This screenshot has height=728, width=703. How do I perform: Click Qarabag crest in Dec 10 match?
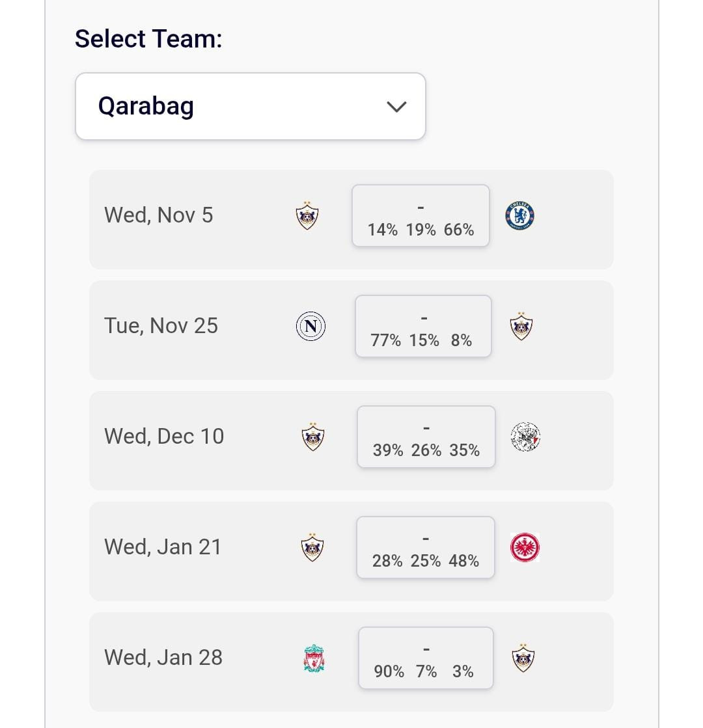pyautogui.click(x=313, y=437)
